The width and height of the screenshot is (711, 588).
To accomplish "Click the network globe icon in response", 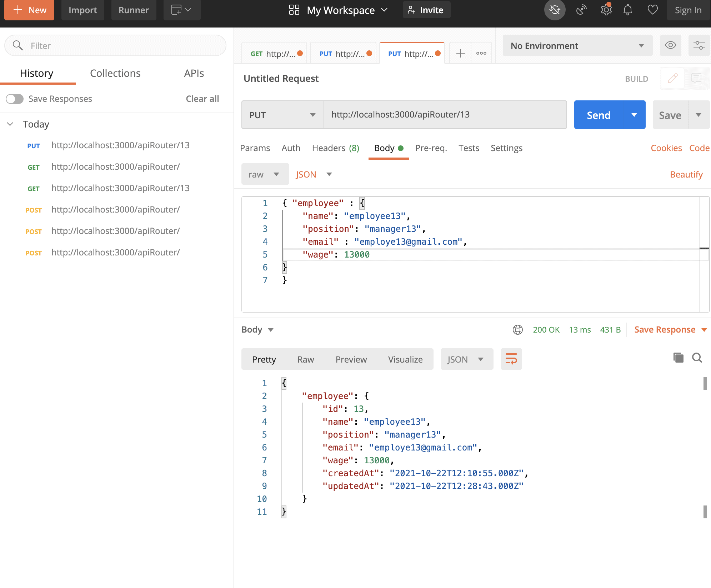I will pyautogui.click(x=517, y=329).
